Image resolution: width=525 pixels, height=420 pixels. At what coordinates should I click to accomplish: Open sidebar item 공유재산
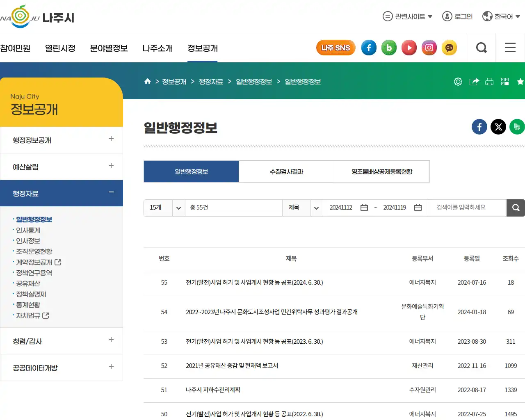(28, 283)
